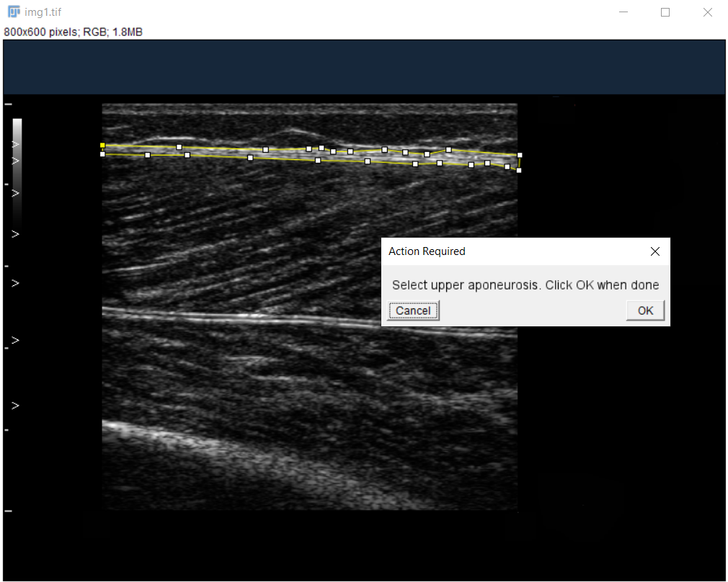Click the ImageJ icon in the title bar

(13, 12)
